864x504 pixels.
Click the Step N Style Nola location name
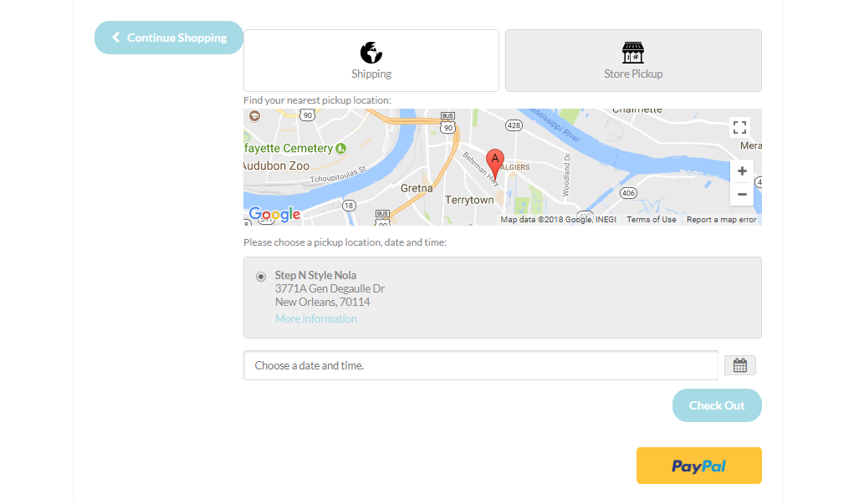click(315, 275)
